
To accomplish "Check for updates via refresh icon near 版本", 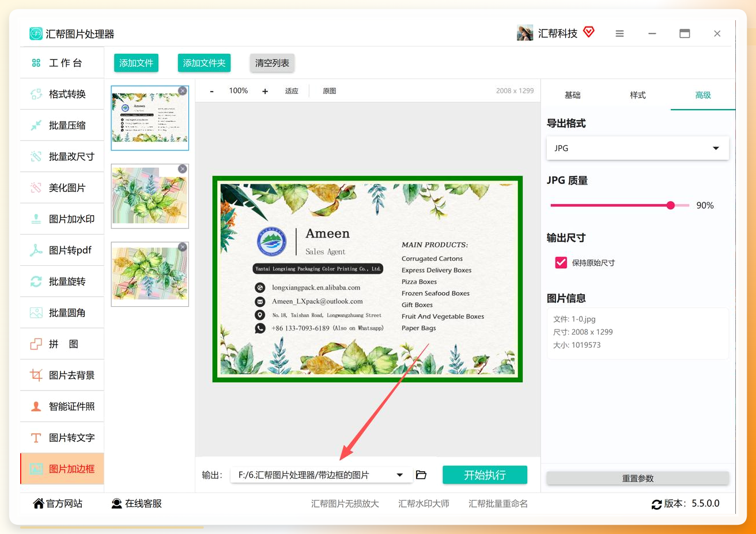I will coord(656,505).
